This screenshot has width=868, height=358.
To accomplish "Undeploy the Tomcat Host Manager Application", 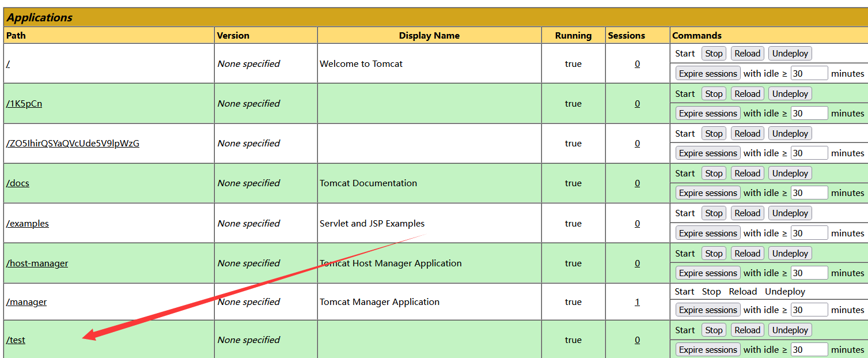I will point(790,254).
